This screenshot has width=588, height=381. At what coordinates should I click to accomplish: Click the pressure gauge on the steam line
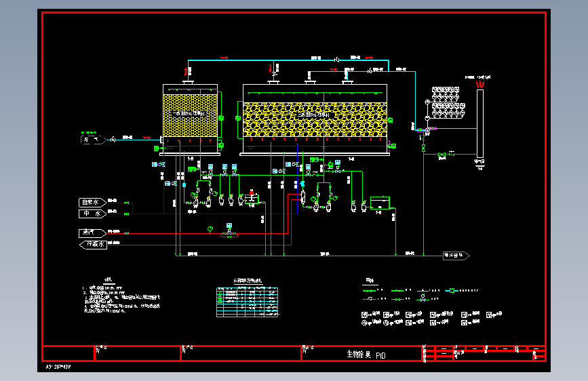pyautogui.click(x=210, y=228)
